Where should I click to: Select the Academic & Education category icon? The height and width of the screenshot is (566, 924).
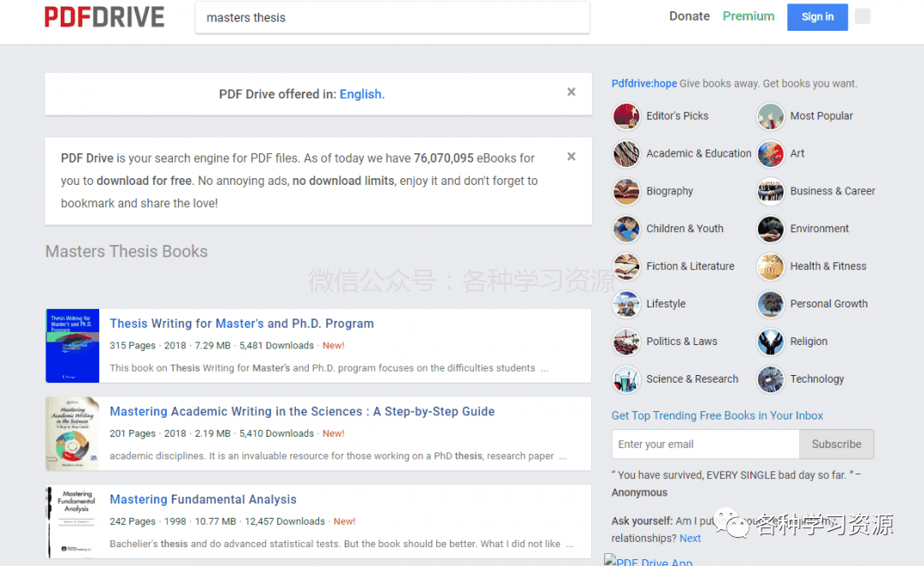coord(626,154)
